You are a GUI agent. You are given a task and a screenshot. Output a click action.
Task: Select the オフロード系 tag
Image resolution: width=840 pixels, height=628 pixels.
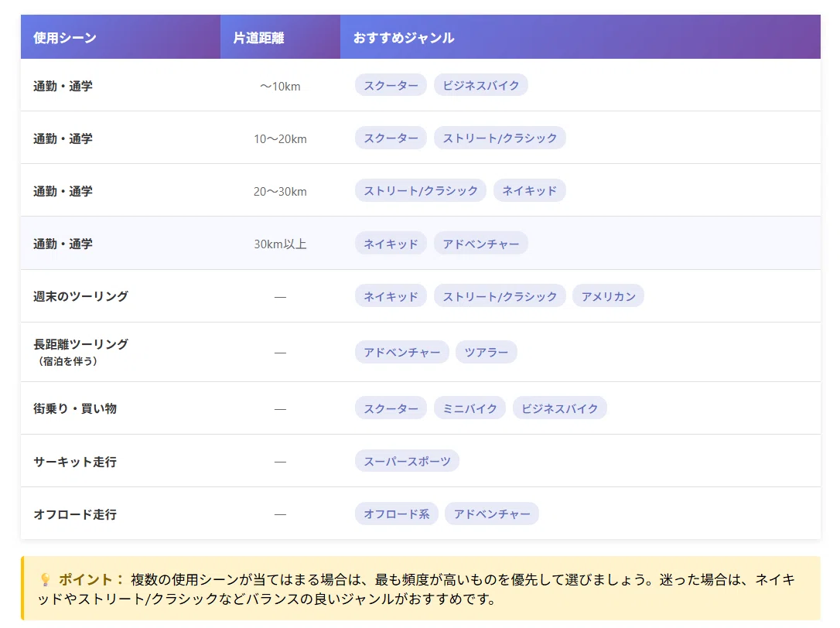point(397,514)
